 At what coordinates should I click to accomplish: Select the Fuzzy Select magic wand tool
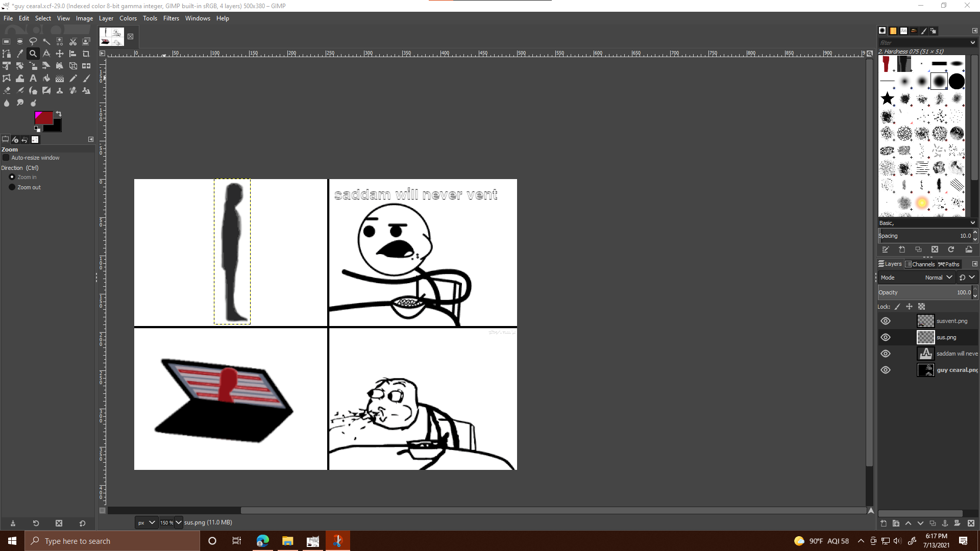pyautogui.click(x=46, y=41)
